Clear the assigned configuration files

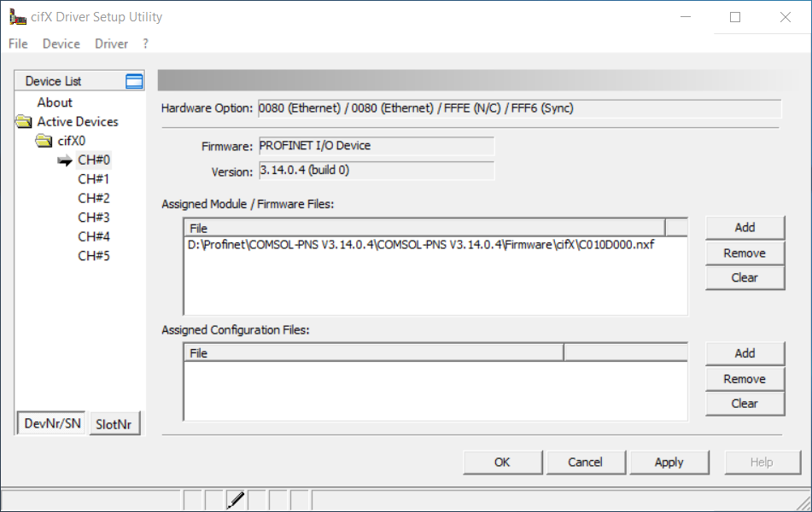tap(744, 404)
